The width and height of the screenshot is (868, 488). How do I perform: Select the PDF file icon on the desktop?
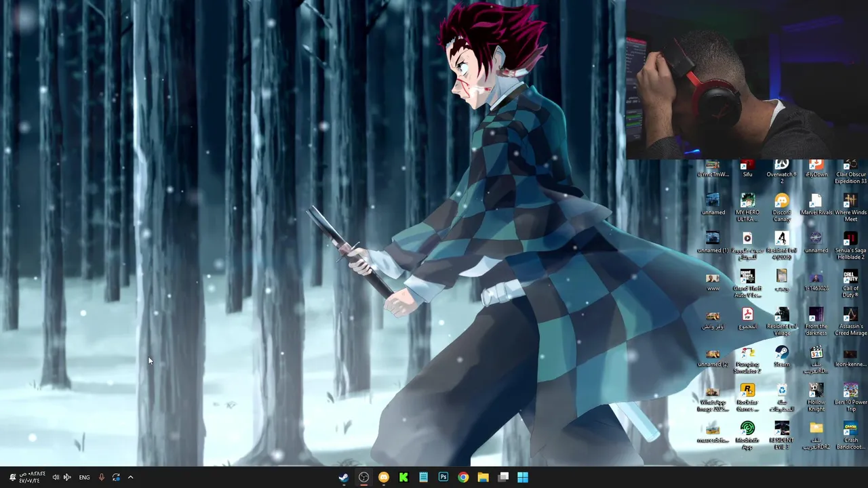tap(747, 317)
